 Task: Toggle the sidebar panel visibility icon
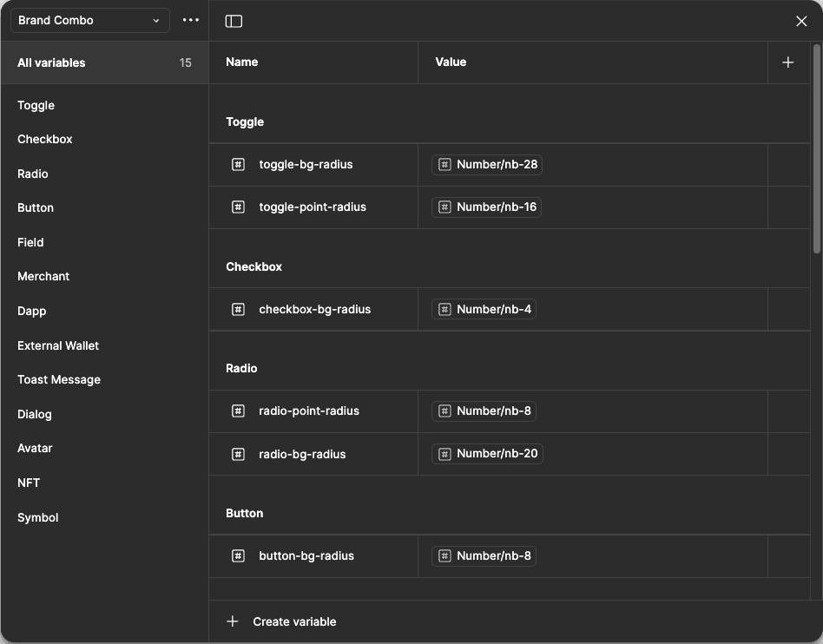click(x=234, y=20)
